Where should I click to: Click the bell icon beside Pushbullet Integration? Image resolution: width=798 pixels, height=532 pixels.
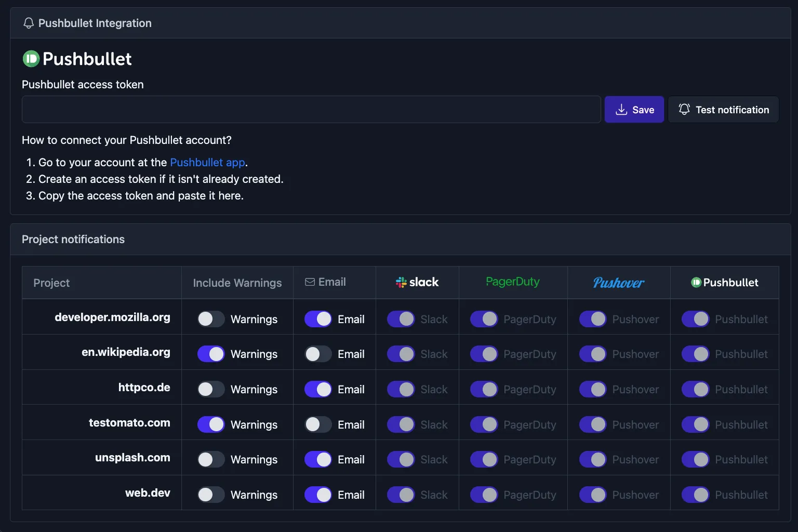29,23
